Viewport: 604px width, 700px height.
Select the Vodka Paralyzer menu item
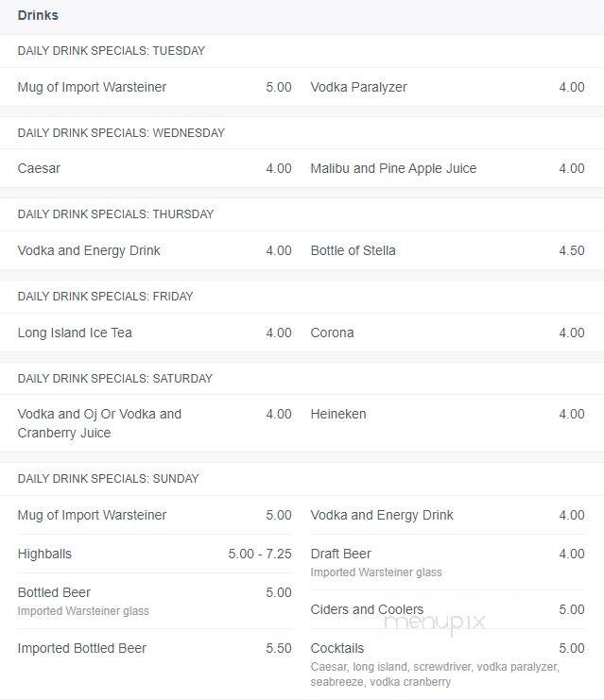click(x=448, y=87)
